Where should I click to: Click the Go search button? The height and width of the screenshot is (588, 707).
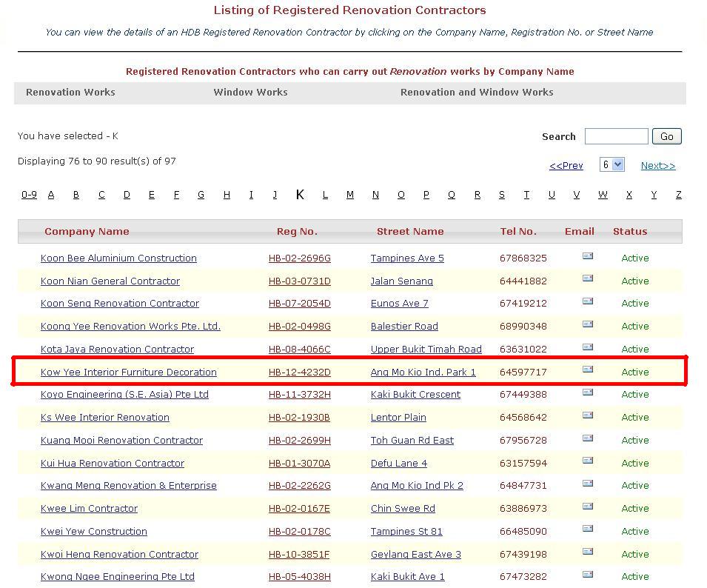point(666,136)
